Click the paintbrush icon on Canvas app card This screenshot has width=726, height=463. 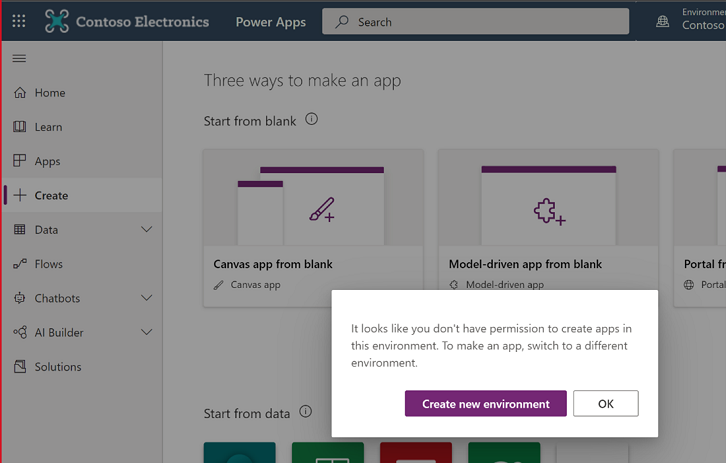(322, 210)
